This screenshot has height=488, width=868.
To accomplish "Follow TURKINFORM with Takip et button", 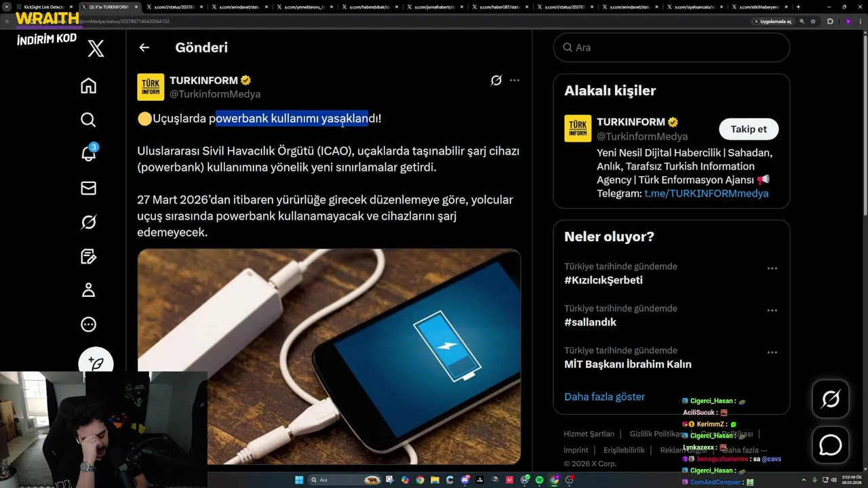I will (749, 129).
